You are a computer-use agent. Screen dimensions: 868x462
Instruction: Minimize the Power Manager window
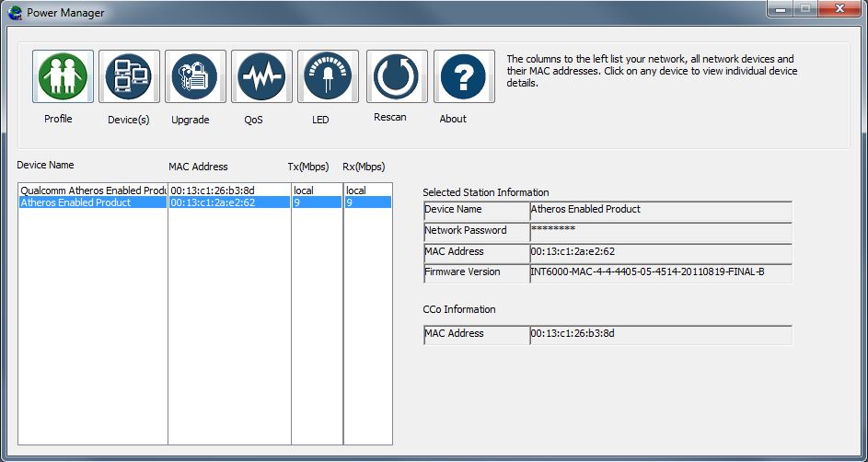[x=780, y=9]
